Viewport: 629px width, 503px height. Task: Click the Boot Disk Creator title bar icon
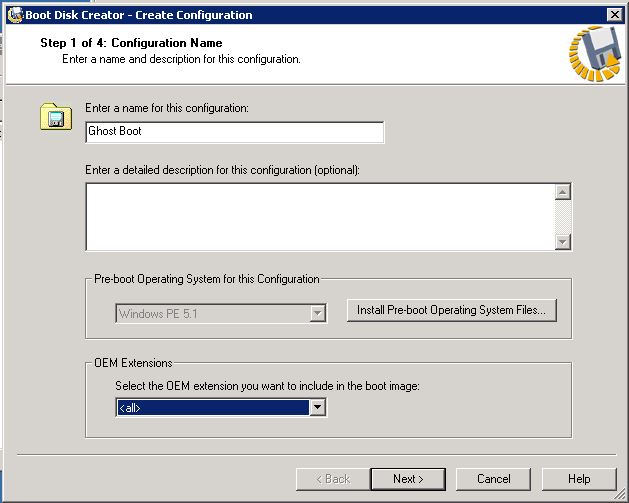tap(15, 15)
